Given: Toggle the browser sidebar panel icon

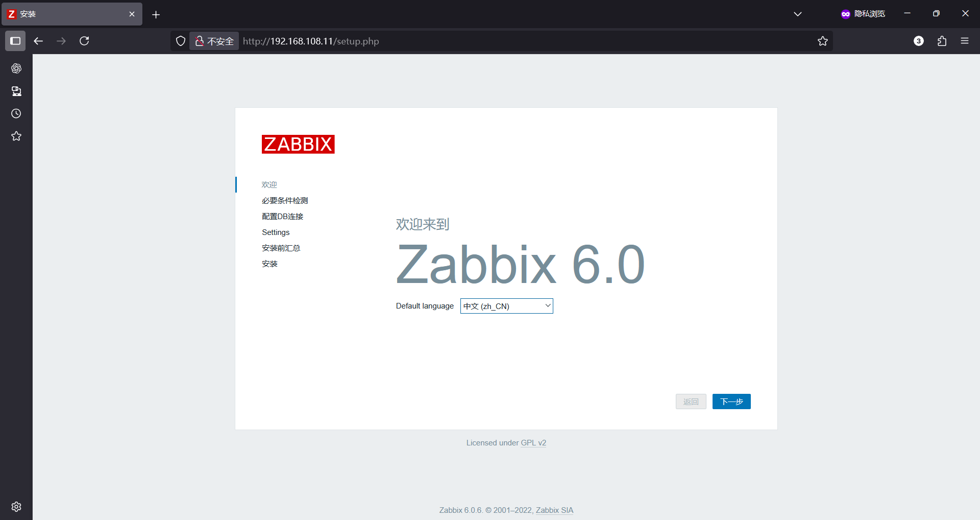Looking at the screenshot, I should [x=15, y=41].
